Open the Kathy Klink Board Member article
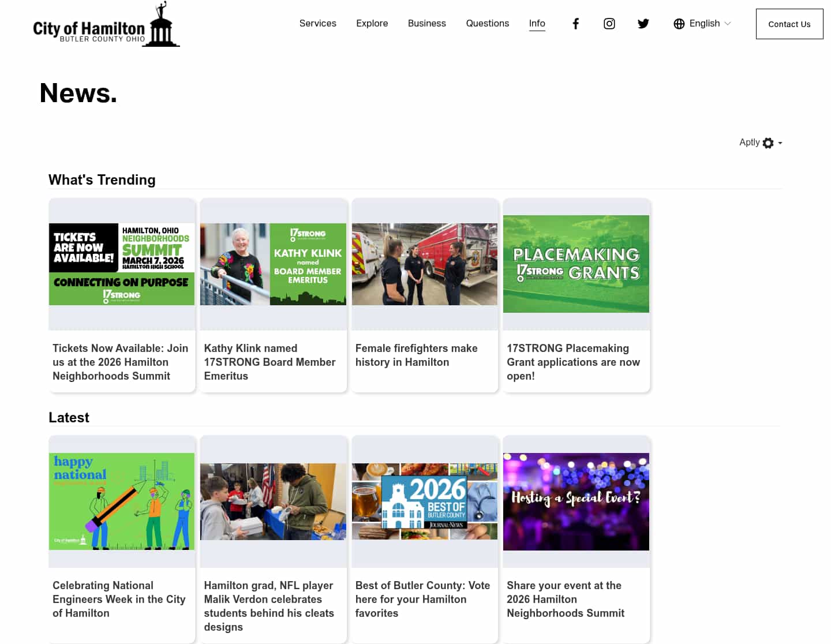 (x=273, y=264)
